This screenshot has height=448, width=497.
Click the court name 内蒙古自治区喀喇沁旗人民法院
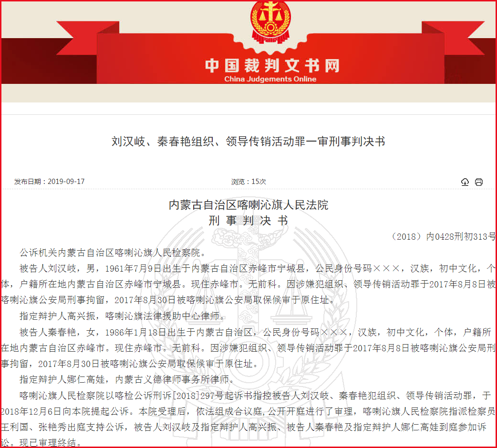tap(248, 205)
